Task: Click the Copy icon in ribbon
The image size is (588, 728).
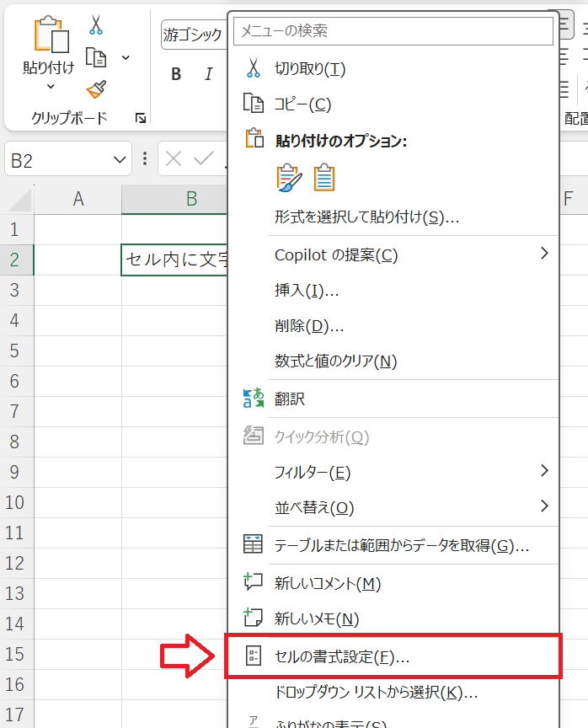Action: (96, 57)
